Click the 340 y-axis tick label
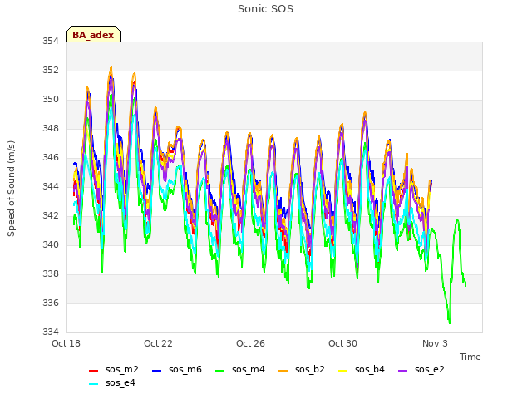Image resolution: width=532 pixels, height=399 pixels. [51, 245]
